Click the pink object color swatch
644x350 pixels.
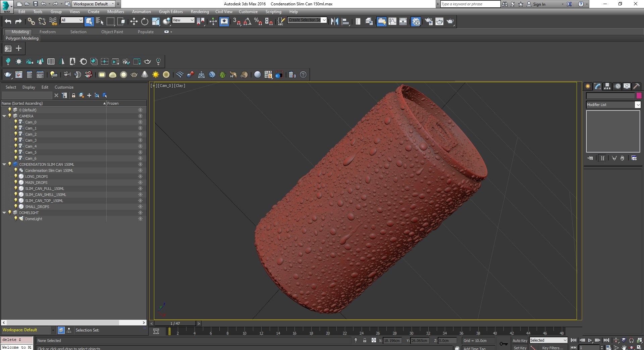[639, 96]
